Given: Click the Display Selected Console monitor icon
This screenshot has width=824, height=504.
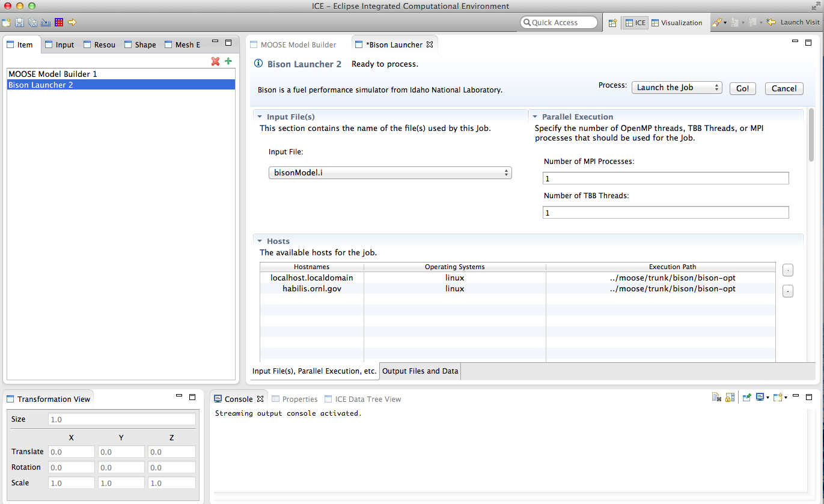Looking at the screenshot, I should coord(760,397).
